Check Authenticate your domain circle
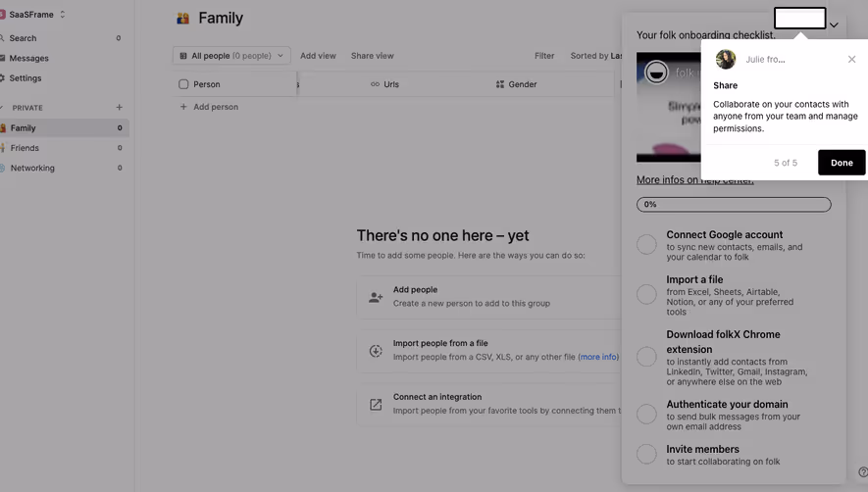868x492 pixels. [x=646, y=414]
